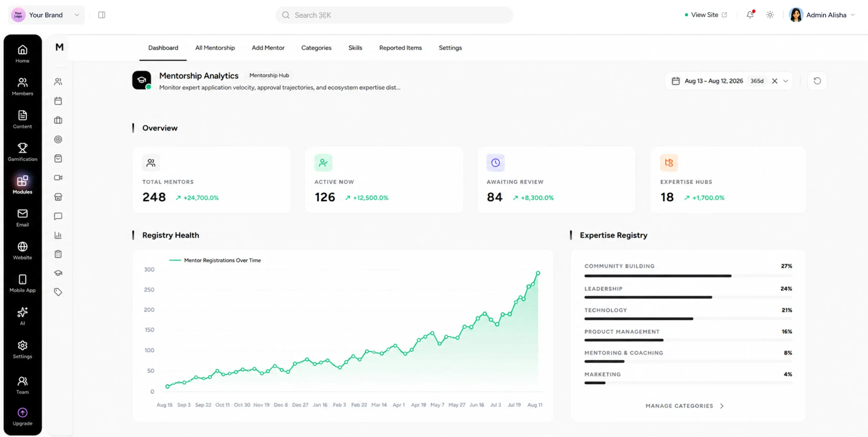Screen dimensions: 868x437
Task: Click the View Site link
Action: [x=706, y=15]
